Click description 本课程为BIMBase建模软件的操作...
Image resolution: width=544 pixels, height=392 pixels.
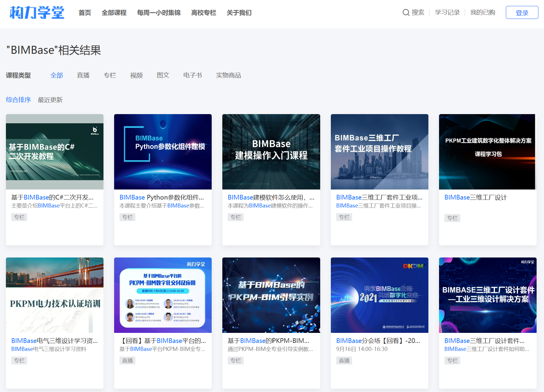[x=270, y=205]
